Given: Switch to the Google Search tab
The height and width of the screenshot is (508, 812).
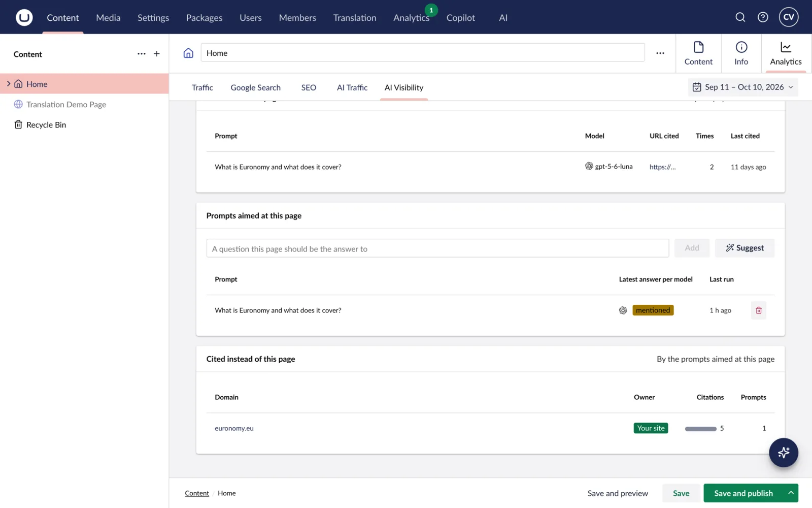Looking at the screenshot, I should point(255,87).
